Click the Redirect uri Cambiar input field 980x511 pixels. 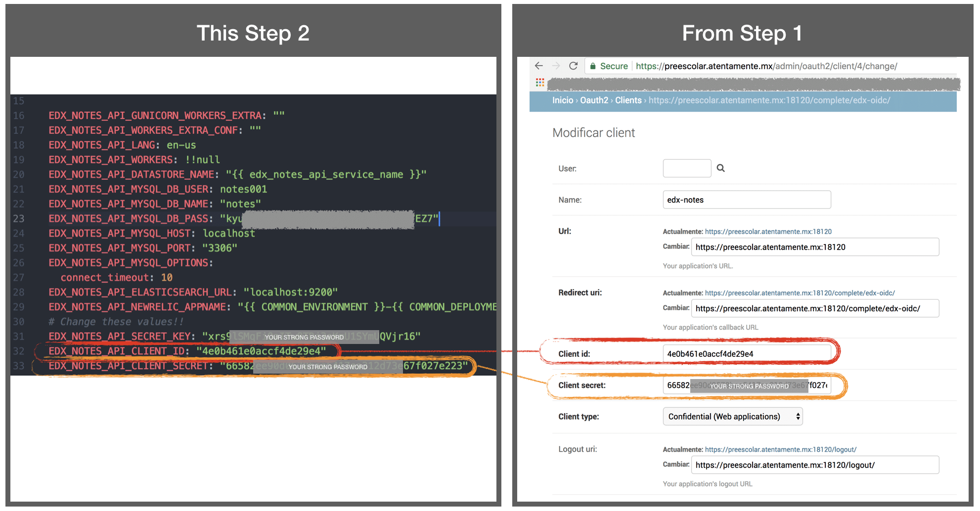point(815,308)
